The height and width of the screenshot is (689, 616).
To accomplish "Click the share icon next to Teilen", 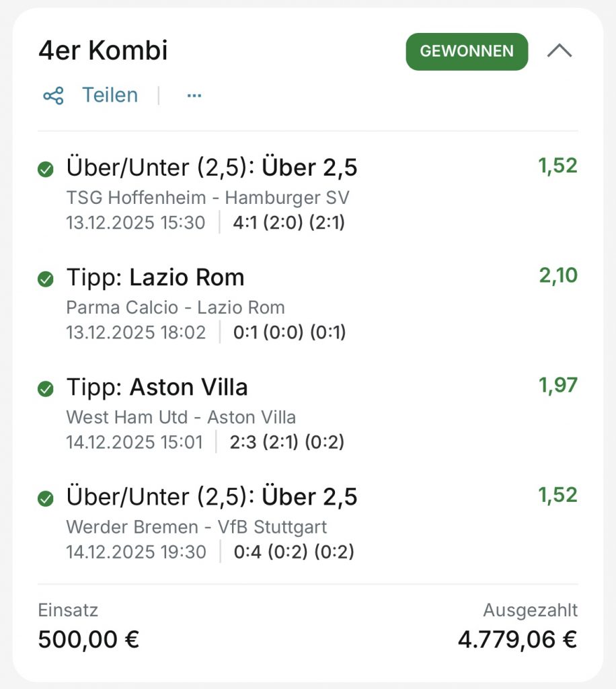I will tap(53, 96).
